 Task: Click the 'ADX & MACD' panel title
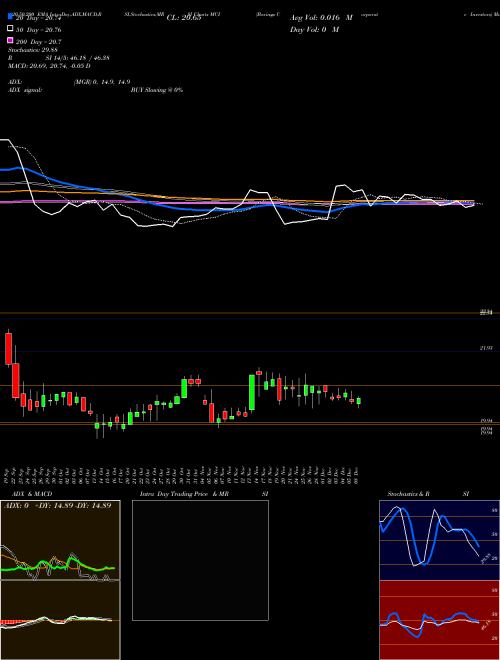(32, 494)
